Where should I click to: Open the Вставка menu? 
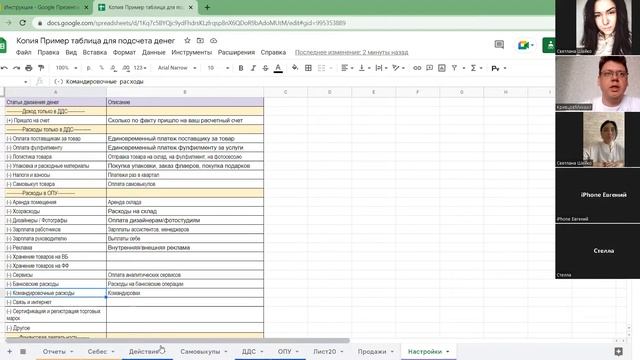coord(95,53)
